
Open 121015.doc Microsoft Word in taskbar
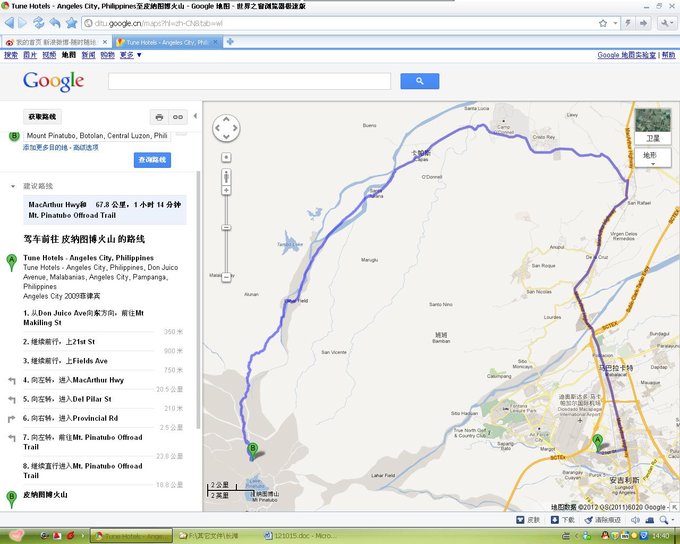(x=299, y=536)
